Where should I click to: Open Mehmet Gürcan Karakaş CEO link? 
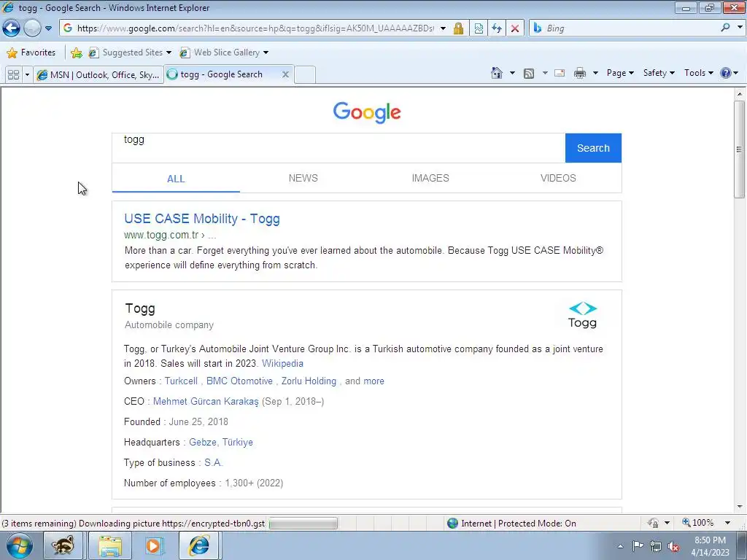coord(206,402)
